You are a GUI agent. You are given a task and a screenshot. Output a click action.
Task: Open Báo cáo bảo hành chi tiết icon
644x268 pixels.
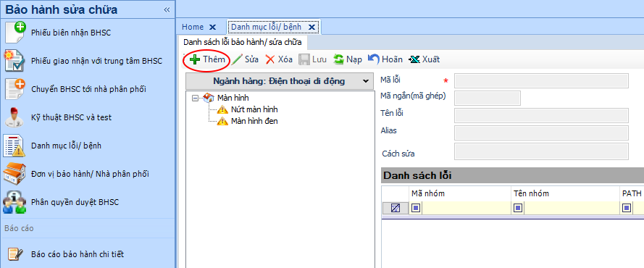coord(14,254)
